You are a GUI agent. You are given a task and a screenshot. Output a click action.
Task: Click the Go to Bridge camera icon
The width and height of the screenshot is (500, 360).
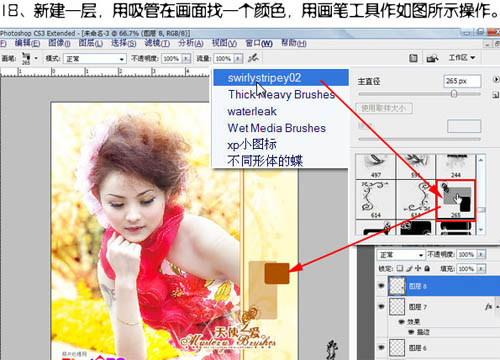click(x=432, y=58)
